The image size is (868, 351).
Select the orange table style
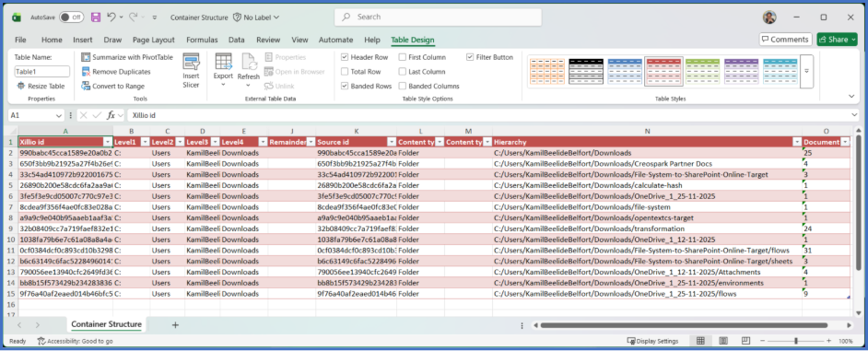tap(547, 71)
